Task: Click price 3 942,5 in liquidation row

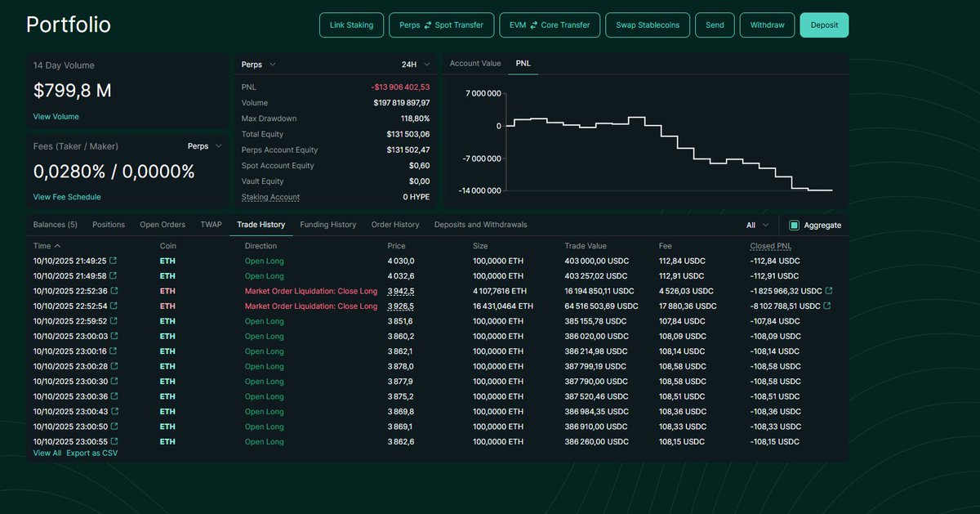Action: [400, 291]
